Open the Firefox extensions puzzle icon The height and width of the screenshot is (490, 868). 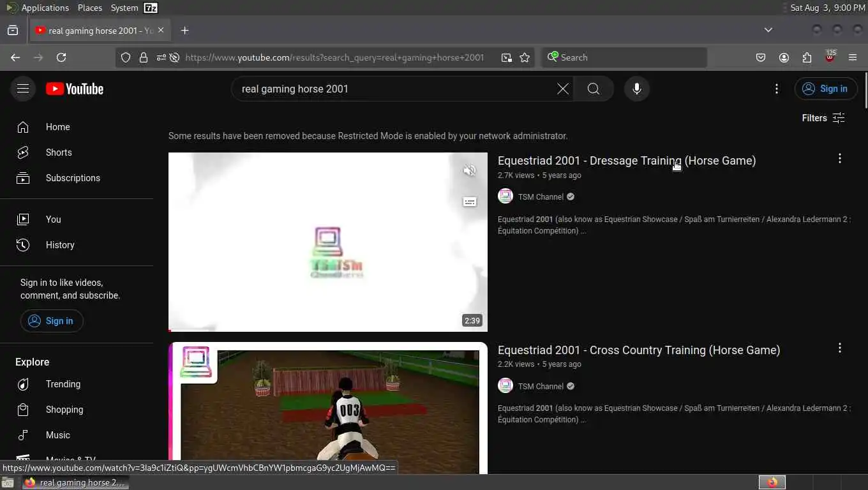pyautogui.click(x=807, y=57)
